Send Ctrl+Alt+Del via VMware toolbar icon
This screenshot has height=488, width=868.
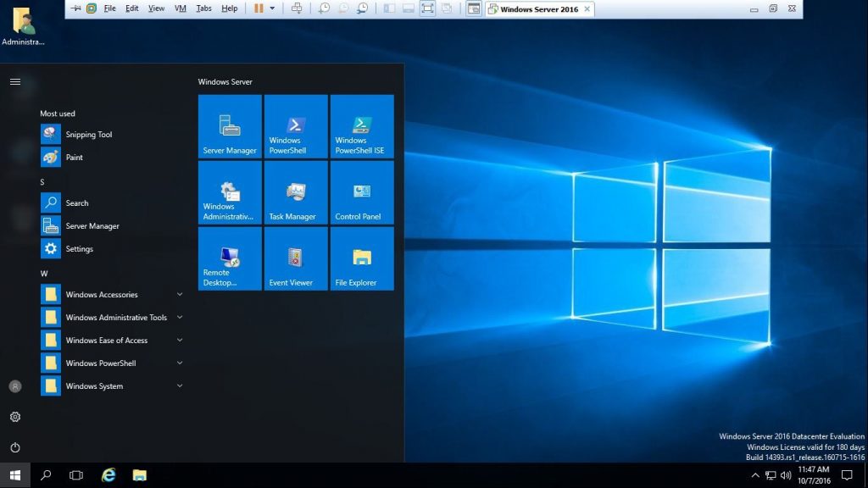(x=296, y=8)
